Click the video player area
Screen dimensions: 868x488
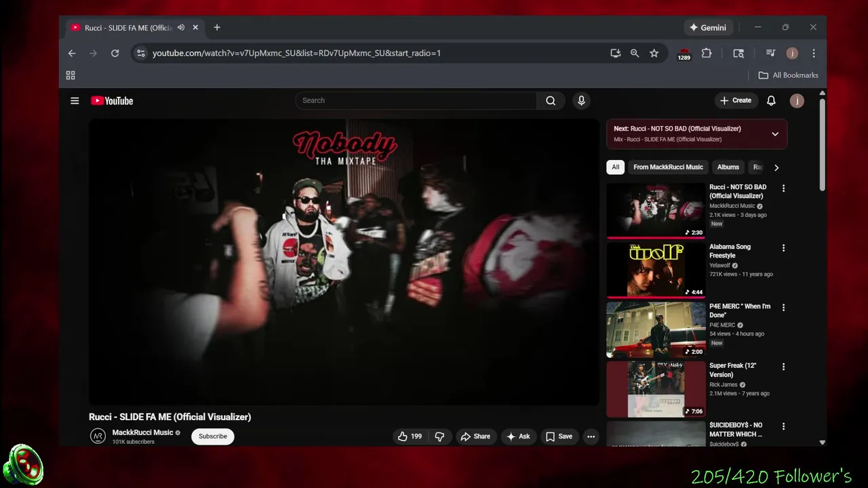point(344,262)
